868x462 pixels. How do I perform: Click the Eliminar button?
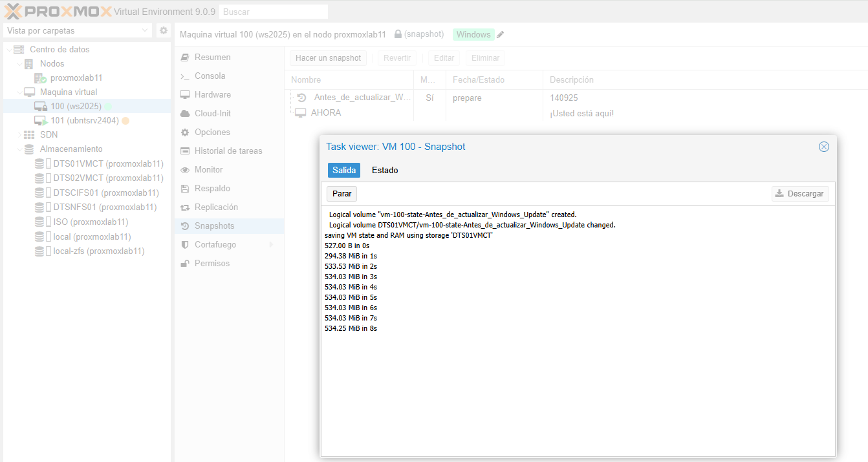pyautogui.click(x=486, y=58)
